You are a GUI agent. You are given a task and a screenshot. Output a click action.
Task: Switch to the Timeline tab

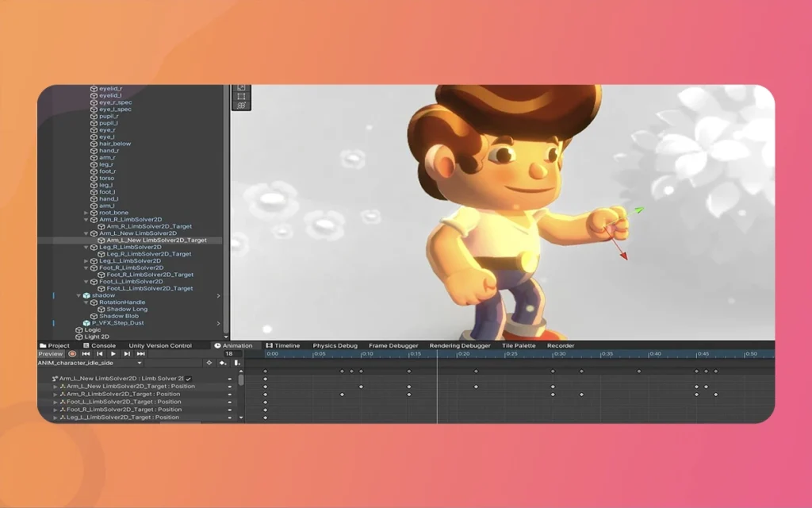click(284, 345)
